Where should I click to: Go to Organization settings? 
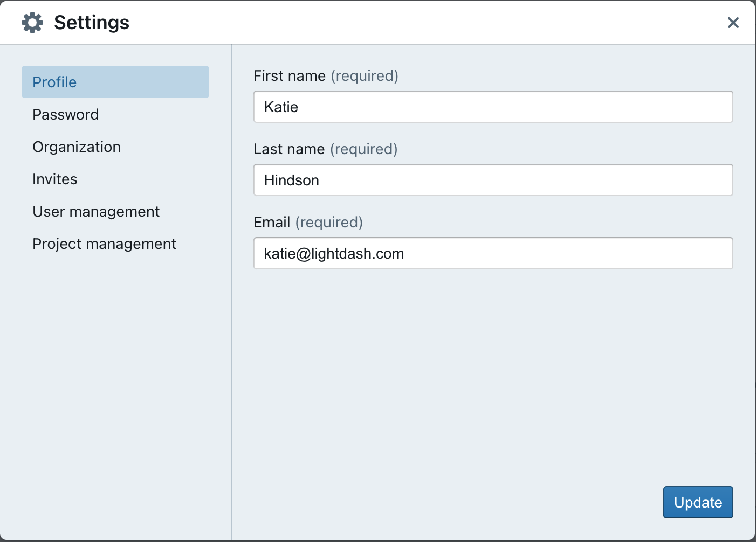click(115, 147)
